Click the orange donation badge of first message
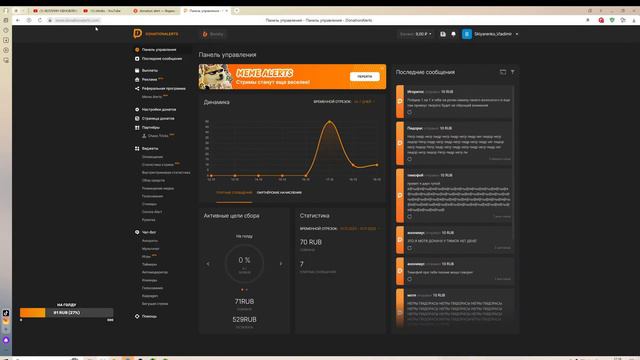 click(x=400, y=102)
